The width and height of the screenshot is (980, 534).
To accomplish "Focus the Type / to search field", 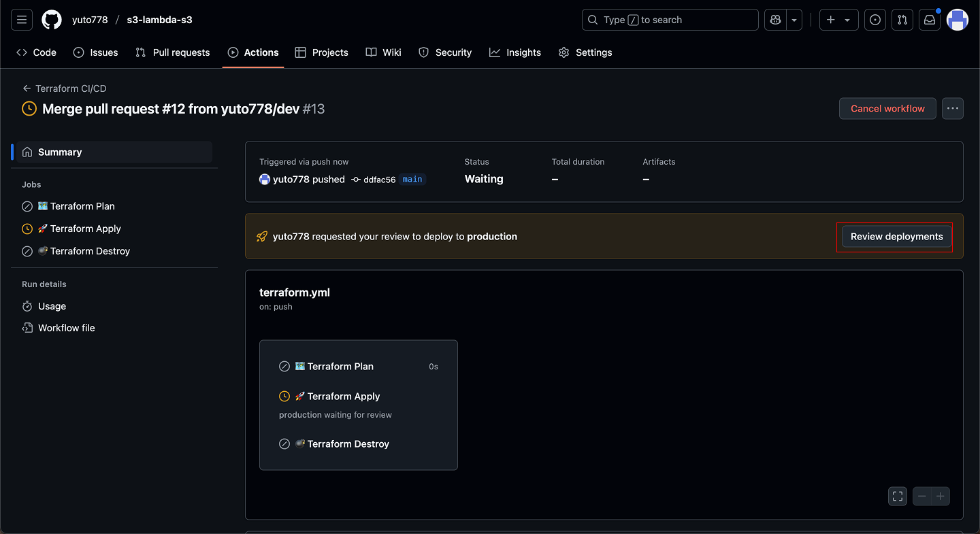I will (670, 20).
